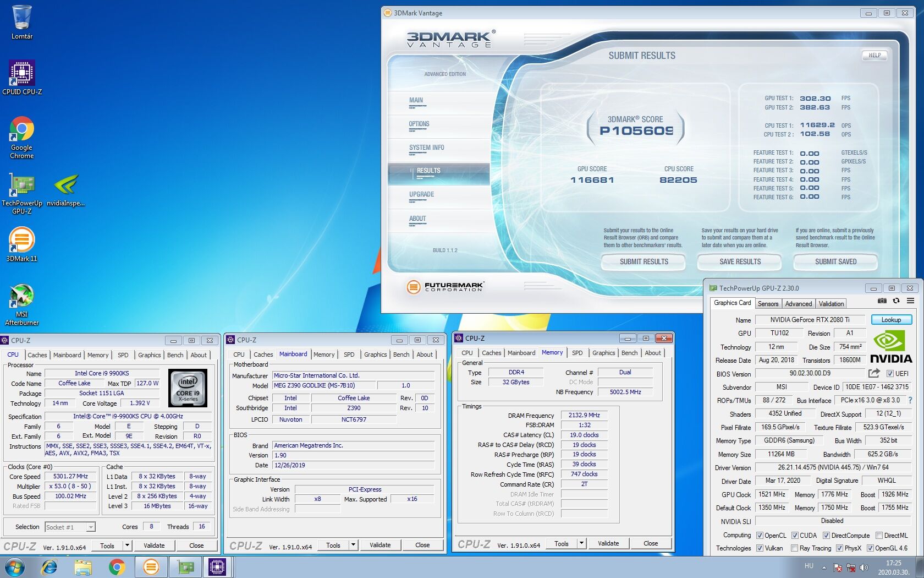924x578 pixels.
Task: Open the CPUID CPU-Z desktop shortcut
Action: click(22, 78)
